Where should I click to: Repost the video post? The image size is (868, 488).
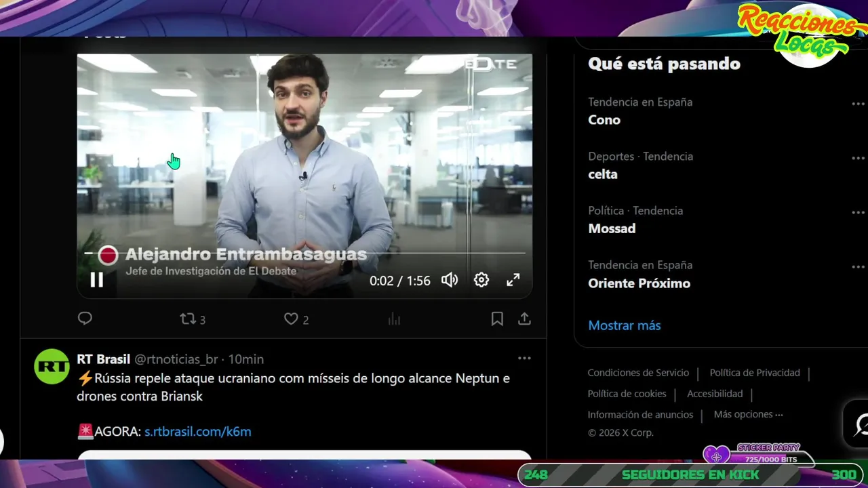pos(193,319)
